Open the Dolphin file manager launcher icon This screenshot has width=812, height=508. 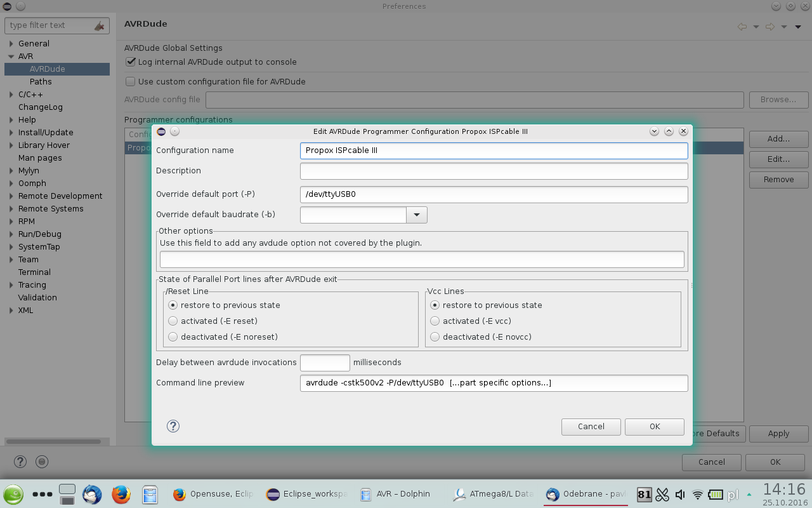(150, 494)
